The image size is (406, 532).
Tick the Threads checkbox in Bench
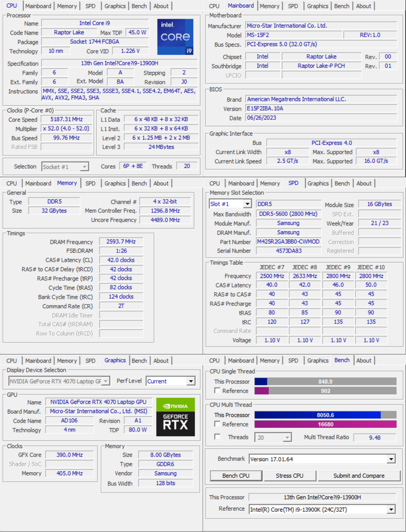click(217, 437)
